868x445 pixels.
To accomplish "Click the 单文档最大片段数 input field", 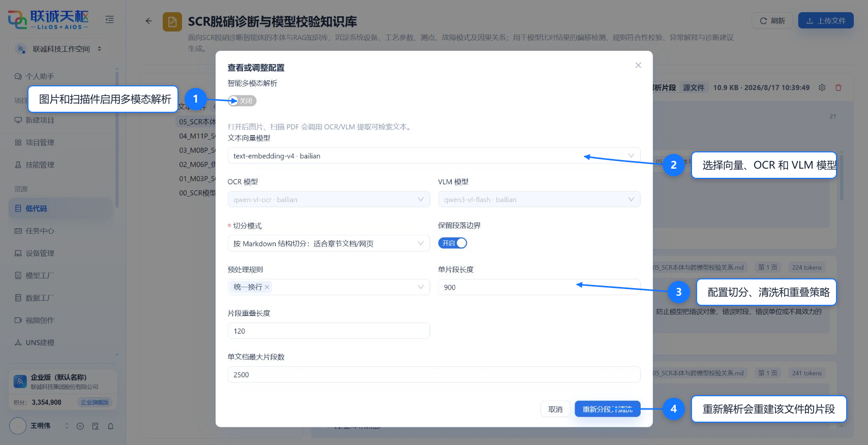I will tap(434, 374).
